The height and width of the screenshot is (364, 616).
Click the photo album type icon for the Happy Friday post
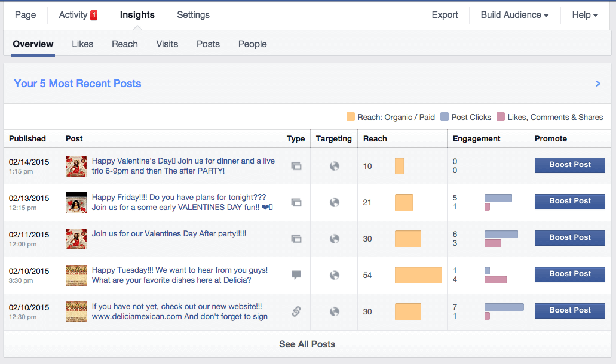tap(296, 203)
